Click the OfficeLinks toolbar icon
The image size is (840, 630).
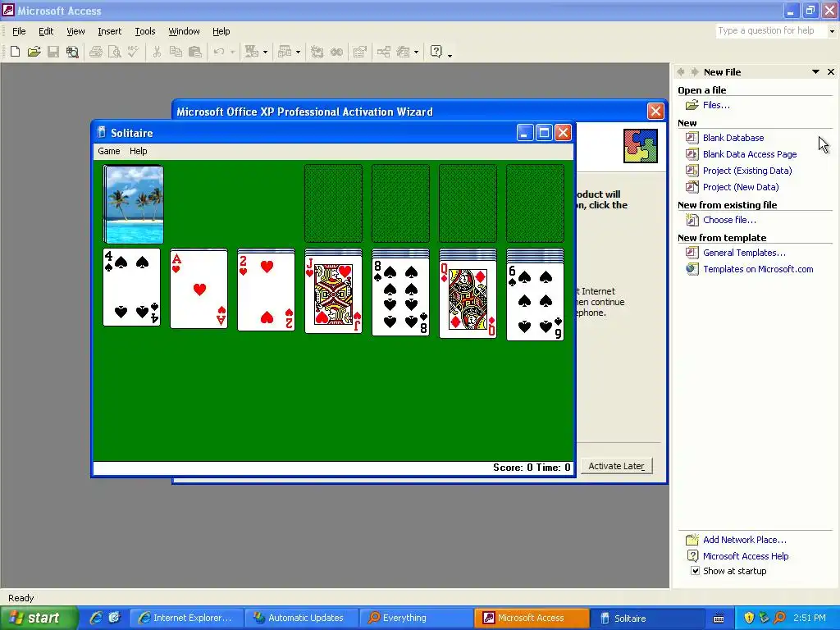coord(251,52)
